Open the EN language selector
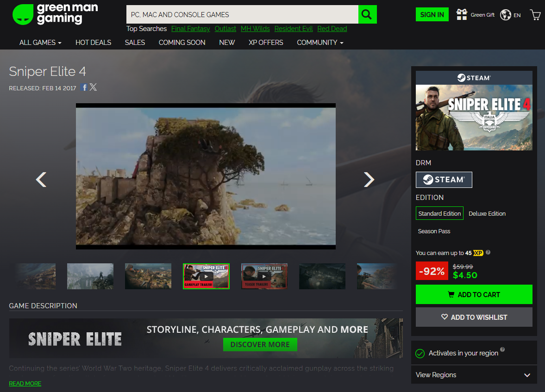 [517, 15]
